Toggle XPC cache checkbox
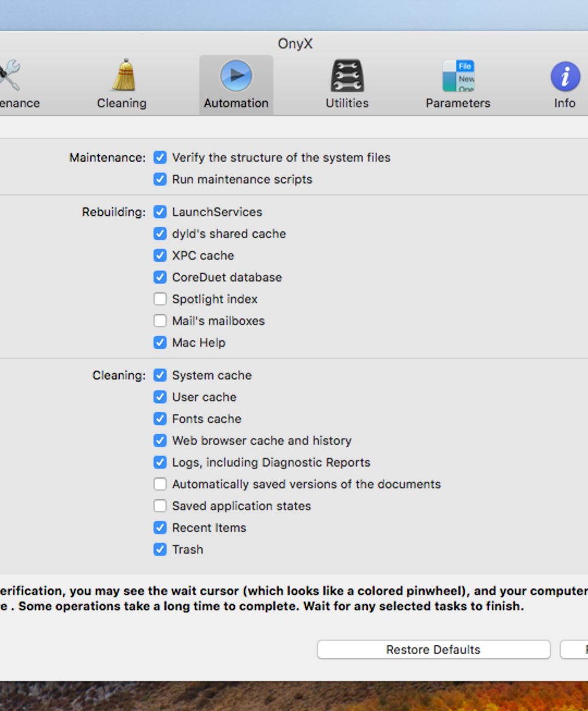Viewport: 588px width, 711px height. [160, 255]
